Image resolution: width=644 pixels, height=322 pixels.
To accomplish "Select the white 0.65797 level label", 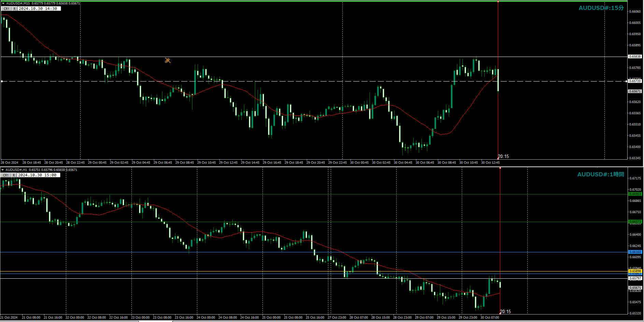I will pos(635,279).
